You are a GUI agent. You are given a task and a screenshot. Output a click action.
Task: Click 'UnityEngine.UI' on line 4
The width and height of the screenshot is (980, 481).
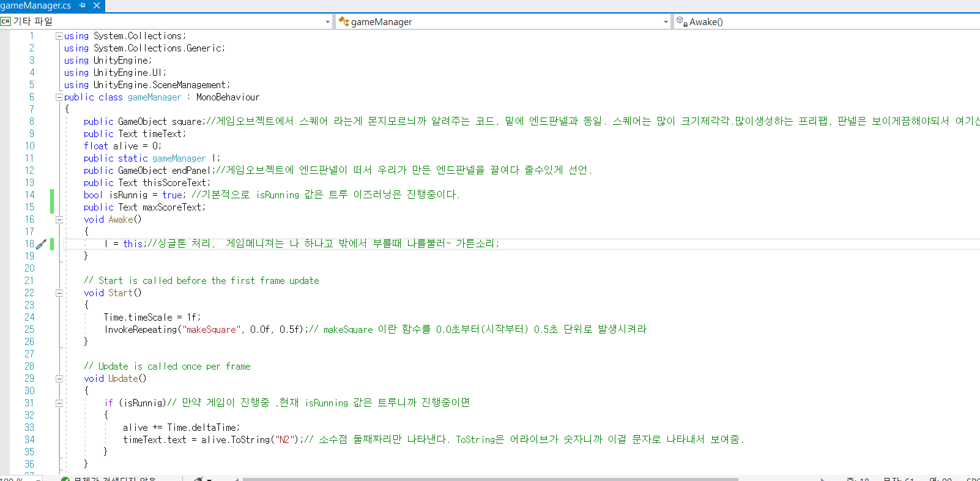(128, 73)
